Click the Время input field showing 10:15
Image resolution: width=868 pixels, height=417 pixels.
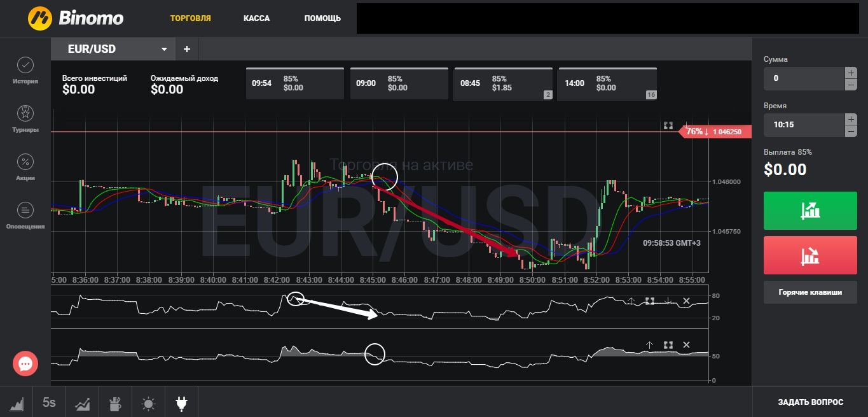(804, 125)
